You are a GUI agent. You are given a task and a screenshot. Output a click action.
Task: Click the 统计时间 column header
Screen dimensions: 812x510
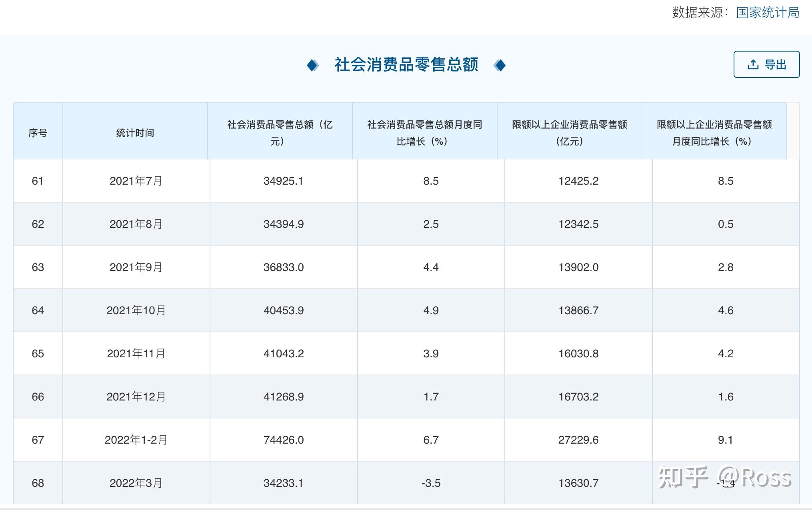tap(135, 133)
